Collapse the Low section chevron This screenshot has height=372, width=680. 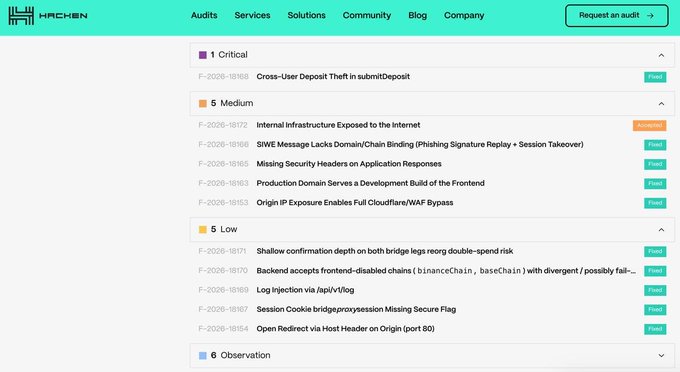point(661,230)
